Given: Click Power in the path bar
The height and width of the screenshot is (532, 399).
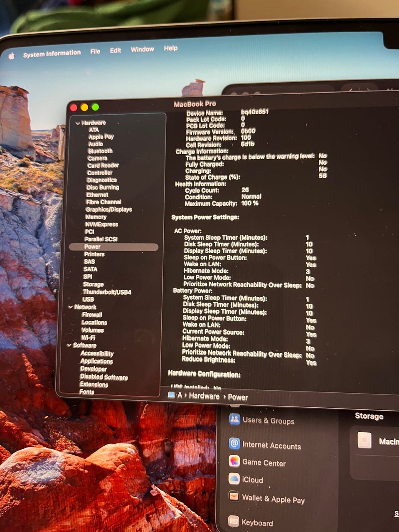Looking at the screenshot, I should click(x=238, y=397).
